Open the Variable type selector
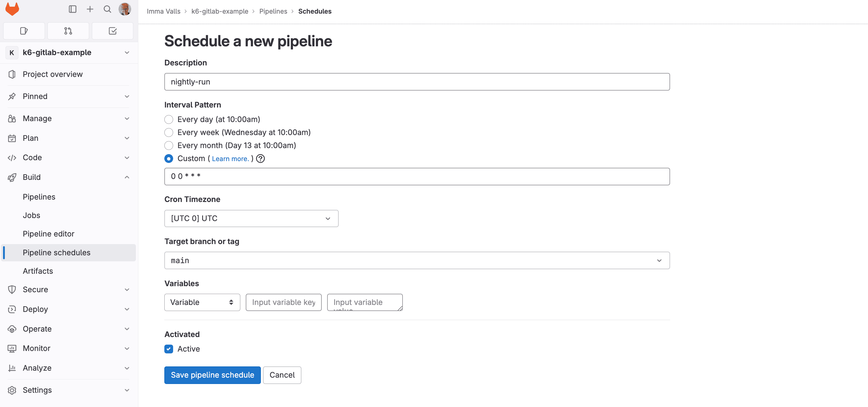This screenshot has height=407, width=868. pos(202,302)
